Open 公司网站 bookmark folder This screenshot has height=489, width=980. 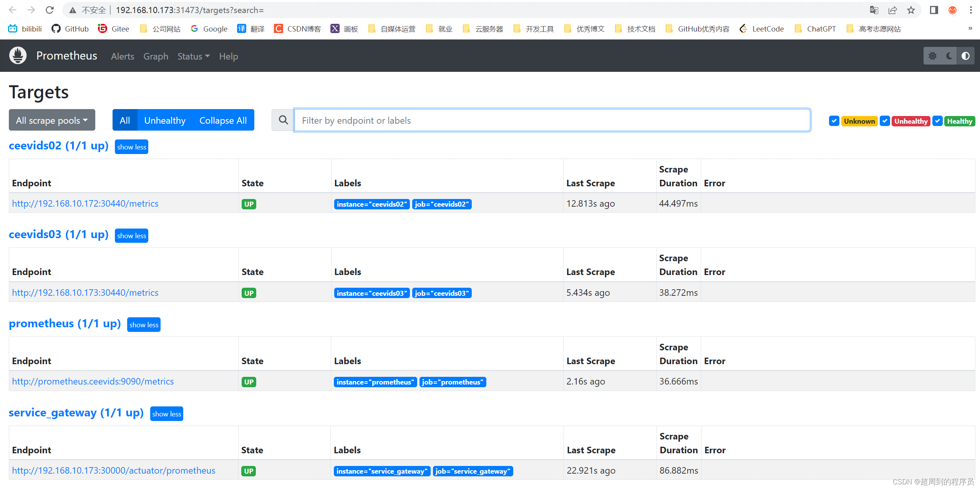click(160, 29)
